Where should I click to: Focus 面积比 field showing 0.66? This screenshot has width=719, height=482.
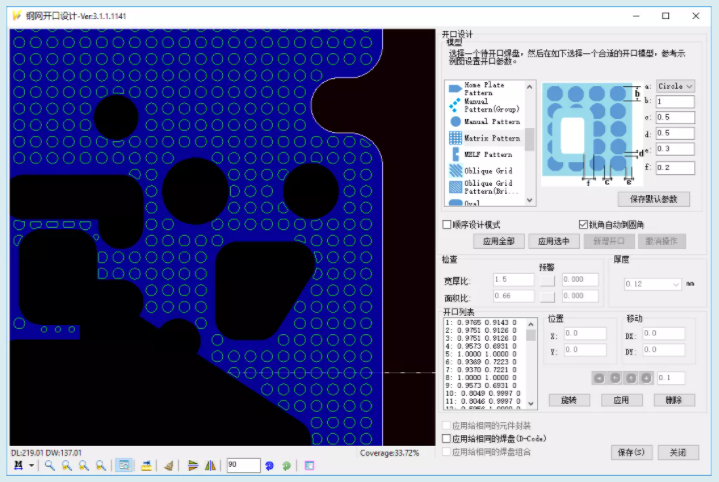[x=514, y=296]
